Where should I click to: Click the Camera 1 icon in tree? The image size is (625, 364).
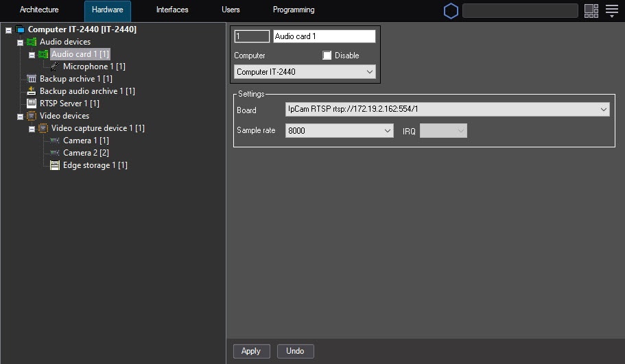[55, 141]
